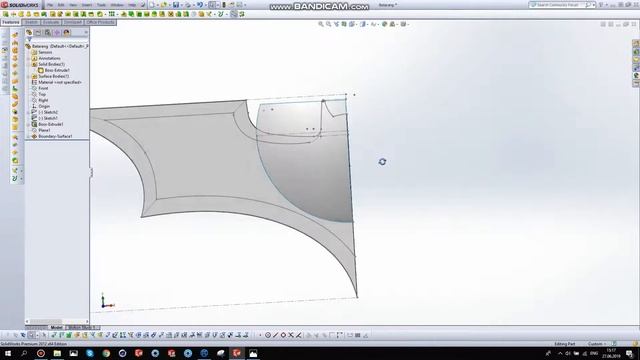Open Chrome from the taskbar
This screenshot has height=360, width=640.
click(106, 353)
